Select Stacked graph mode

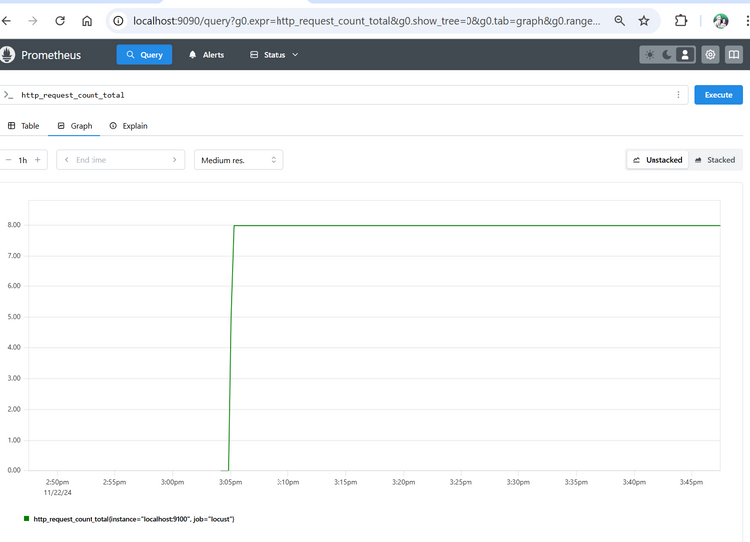pos(714,160)
